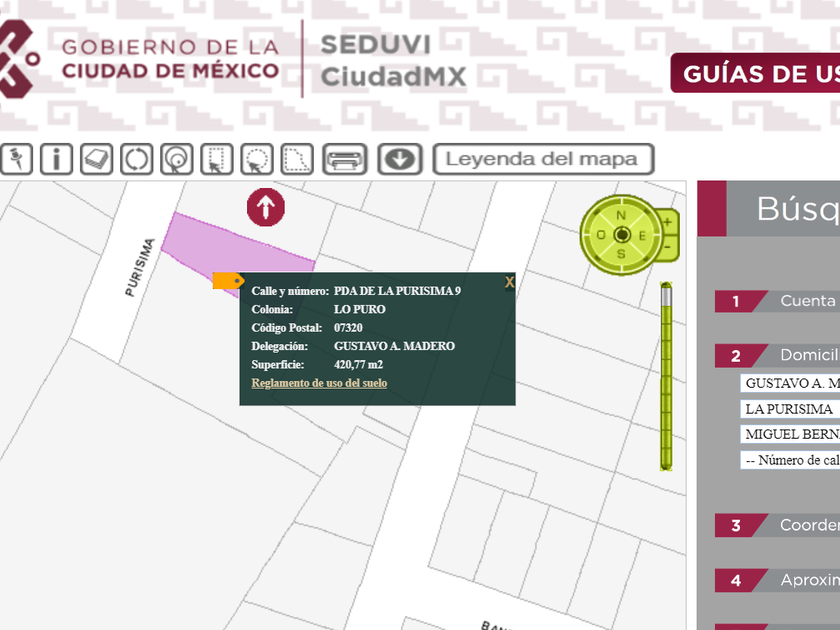Expand search section 1 Cuenta
The image size is (840, 630).
(777, 301)
